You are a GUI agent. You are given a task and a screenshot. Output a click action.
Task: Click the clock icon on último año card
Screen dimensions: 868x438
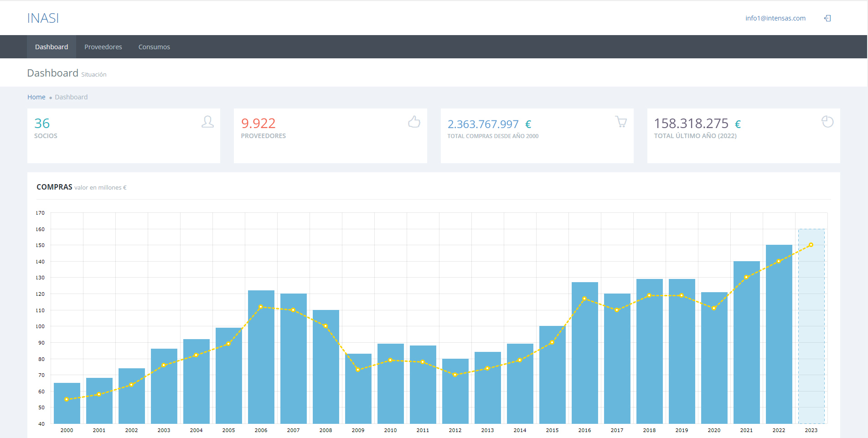827,122
